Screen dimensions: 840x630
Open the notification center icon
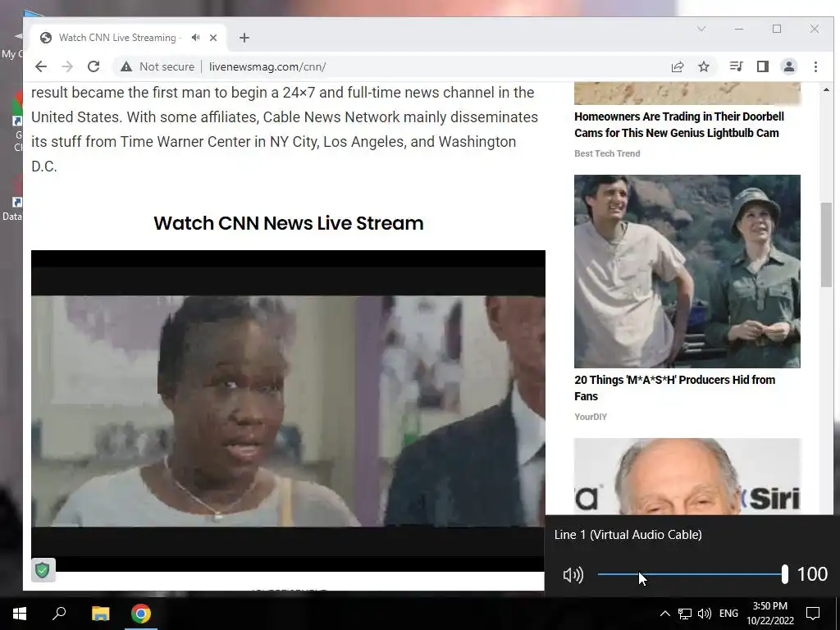click(x=813, y=614)
